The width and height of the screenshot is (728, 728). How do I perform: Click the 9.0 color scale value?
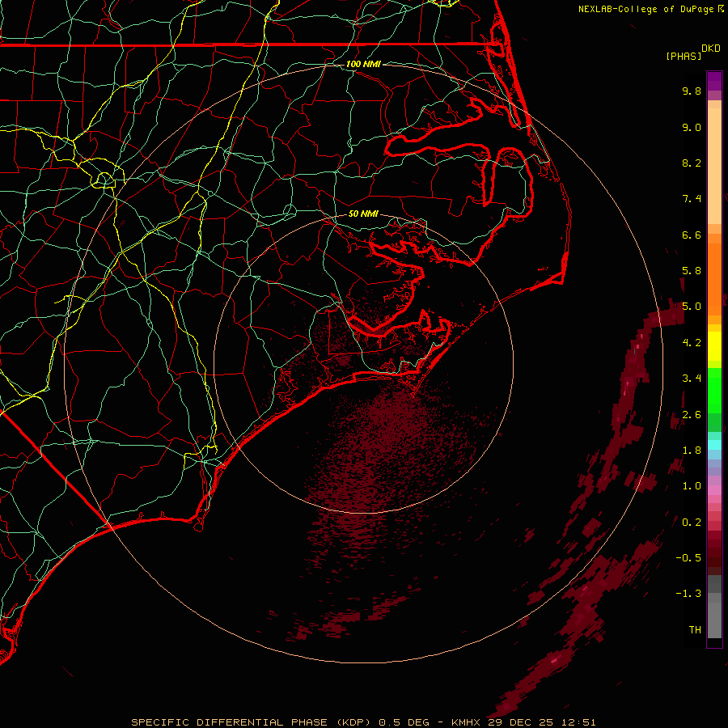coord(692,127)
